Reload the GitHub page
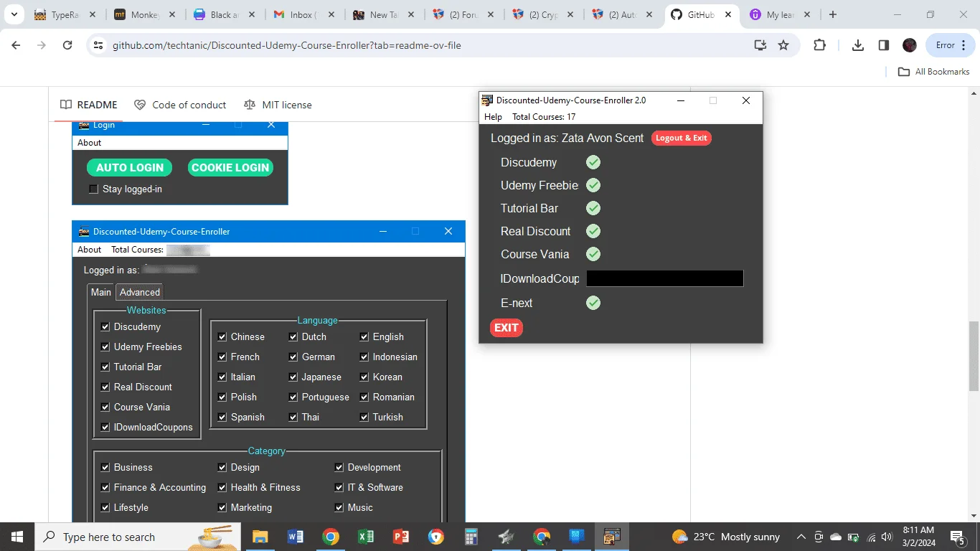Image resolution: width=980 pixels, height=551 pixels. click(x=67, y=45)
